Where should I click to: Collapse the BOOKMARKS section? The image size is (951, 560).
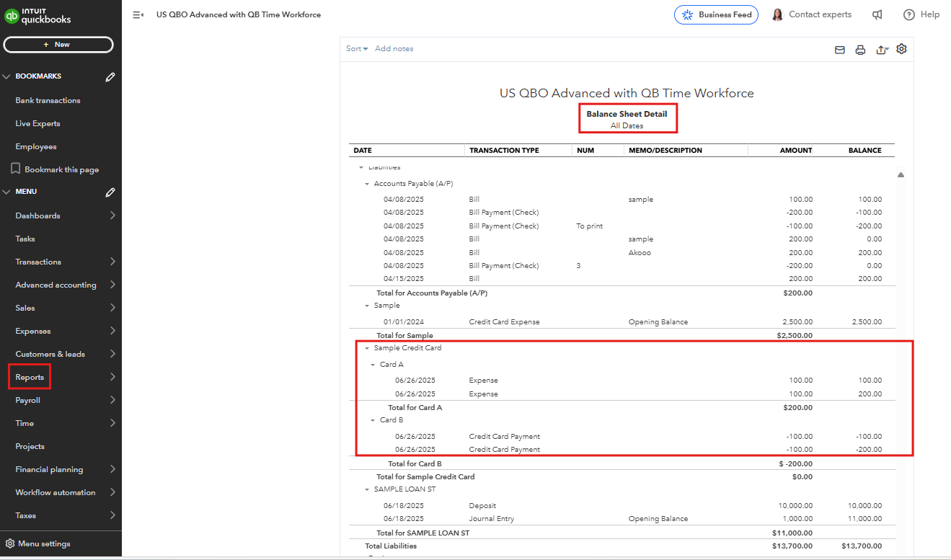tap(6, 76)
